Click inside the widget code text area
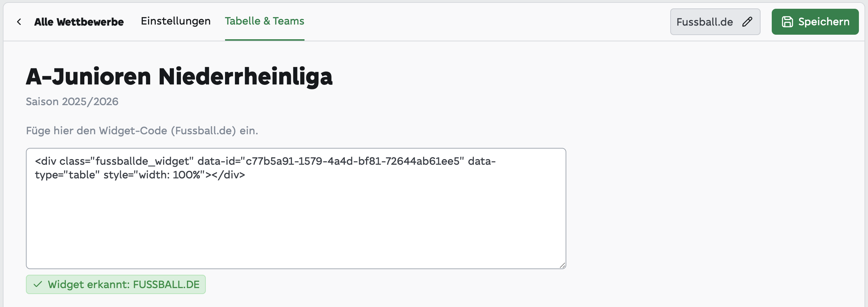Viewport: 868px width, 307px height. (x=296, y=209)
